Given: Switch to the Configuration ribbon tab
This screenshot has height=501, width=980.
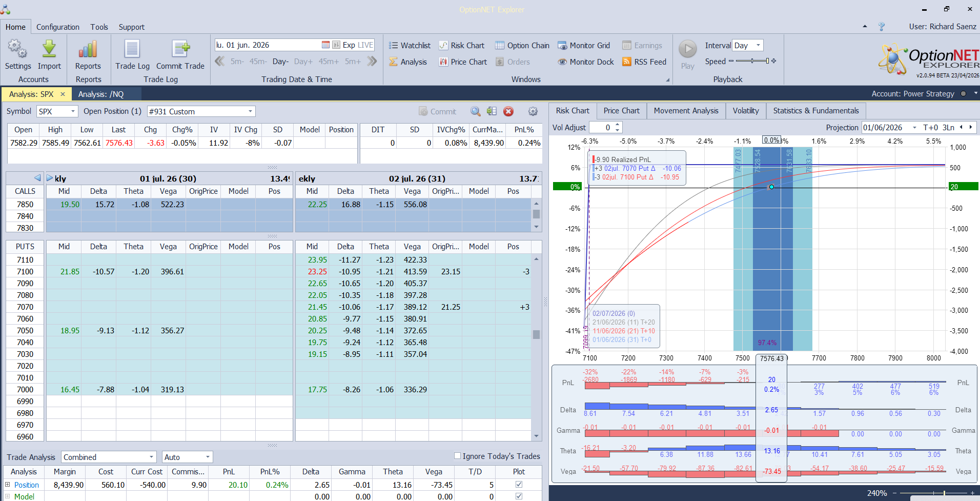Looking at the screenshot, I should (58, 27).
